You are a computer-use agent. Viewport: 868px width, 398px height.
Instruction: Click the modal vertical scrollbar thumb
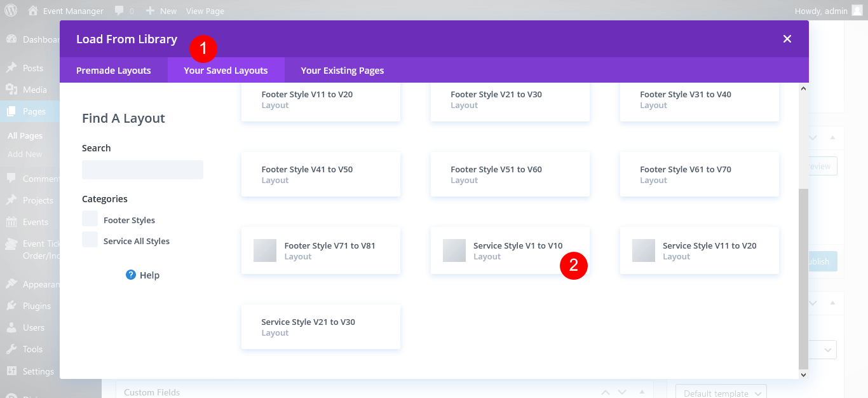(804, 278)
